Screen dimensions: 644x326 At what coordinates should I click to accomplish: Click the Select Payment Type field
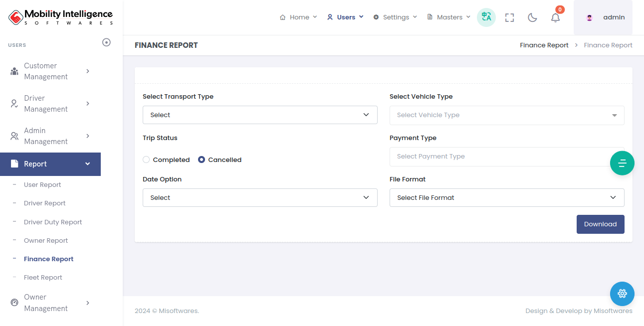(499, 157)
